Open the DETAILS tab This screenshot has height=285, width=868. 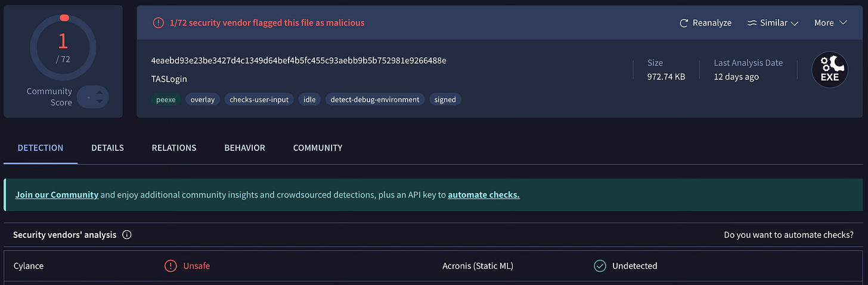(107, 148)
